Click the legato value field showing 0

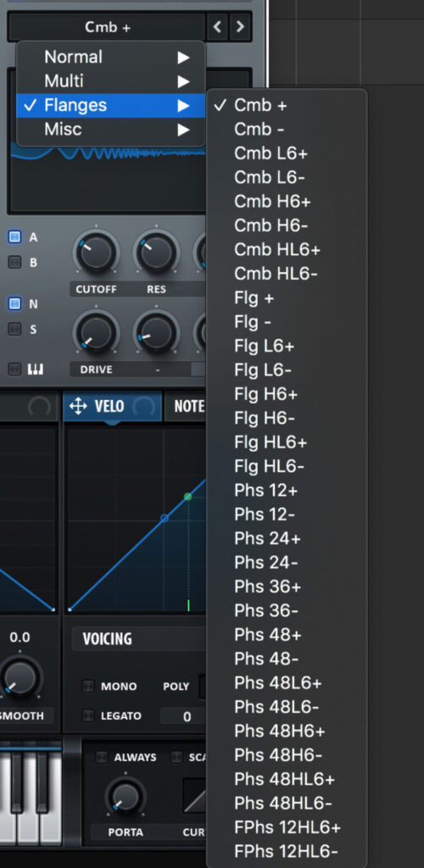point(184,716)
